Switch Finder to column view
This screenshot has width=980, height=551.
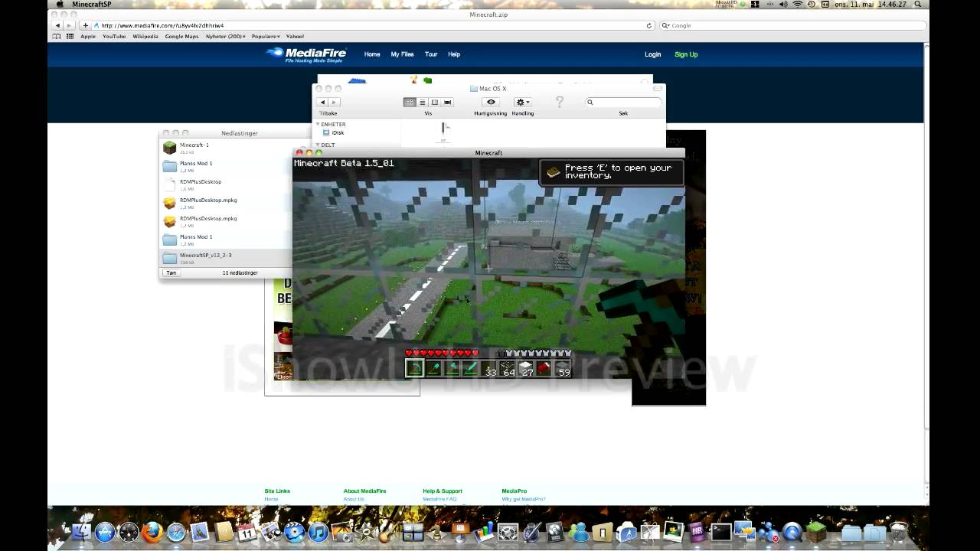pos(435,102)
